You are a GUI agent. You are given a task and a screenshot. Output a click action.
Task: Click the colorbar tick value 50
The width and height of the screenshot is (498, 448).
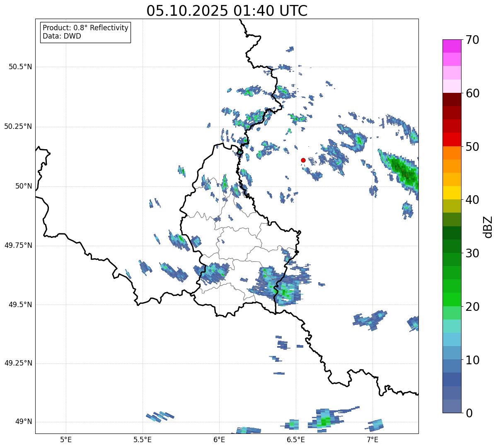click(473, 147)
